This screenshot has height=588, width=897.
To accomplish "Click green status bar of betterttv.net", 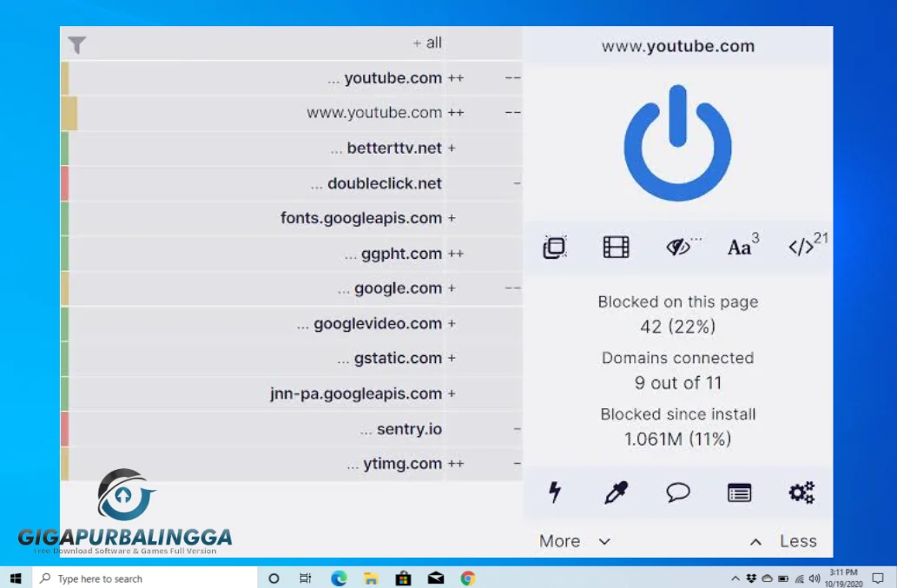I will pos(65,149).
